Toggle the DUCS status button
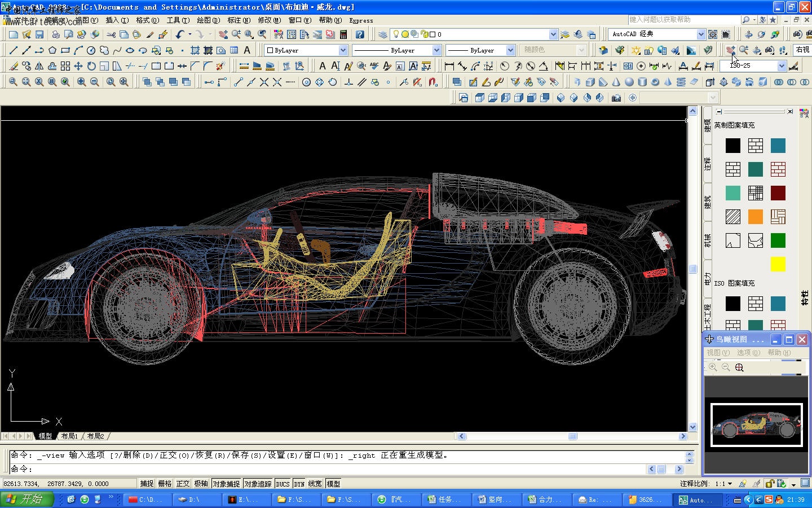 [x=283, y=484]
